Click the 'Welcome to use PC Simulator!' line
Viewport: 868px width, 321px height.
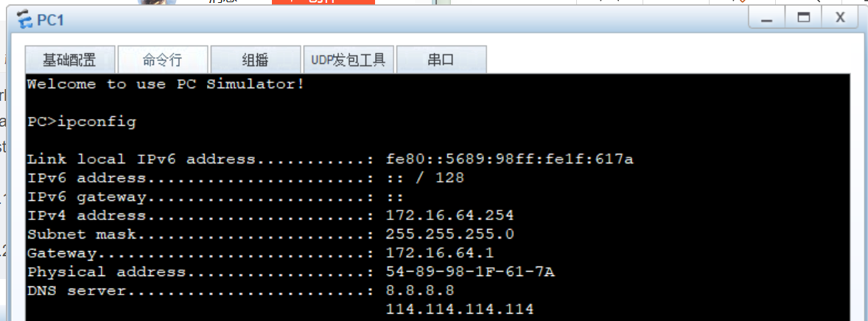(166, 84)
